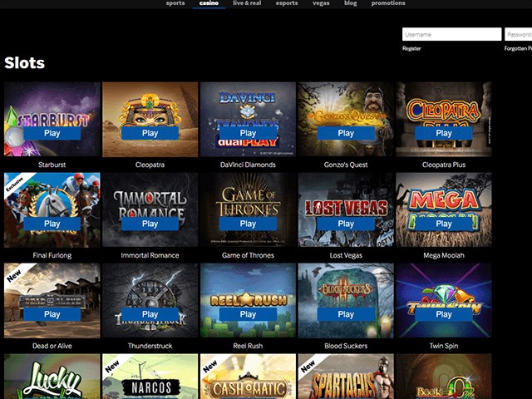The width and height of the screenshot is (532, 399).
Task: Play the Twin Spin slot
Action: [x=444, y=314]
